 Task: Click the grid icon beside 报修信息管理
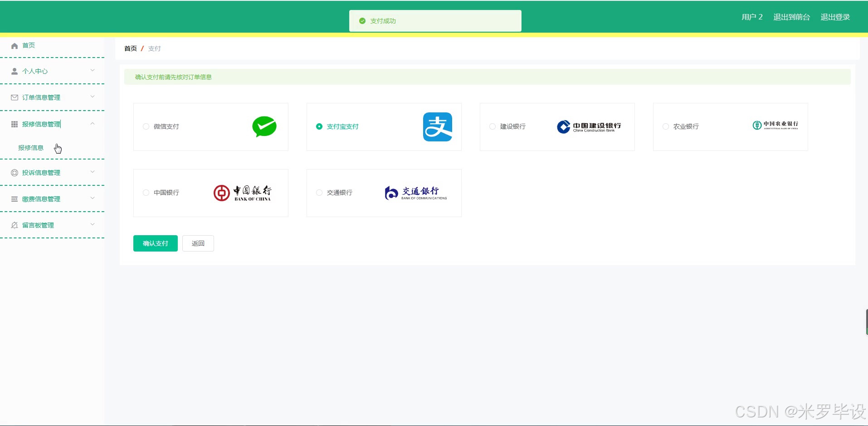click(15, 124)
